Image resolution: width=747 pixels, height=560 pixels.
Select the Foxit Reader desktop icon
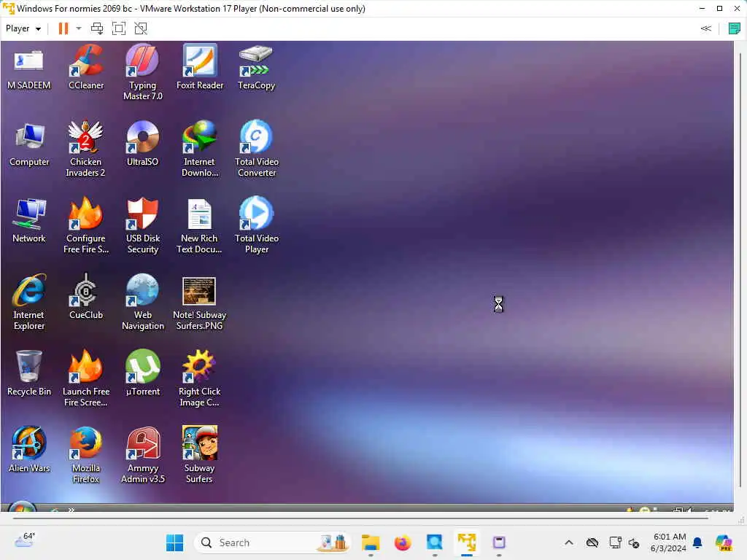(200, 68)
